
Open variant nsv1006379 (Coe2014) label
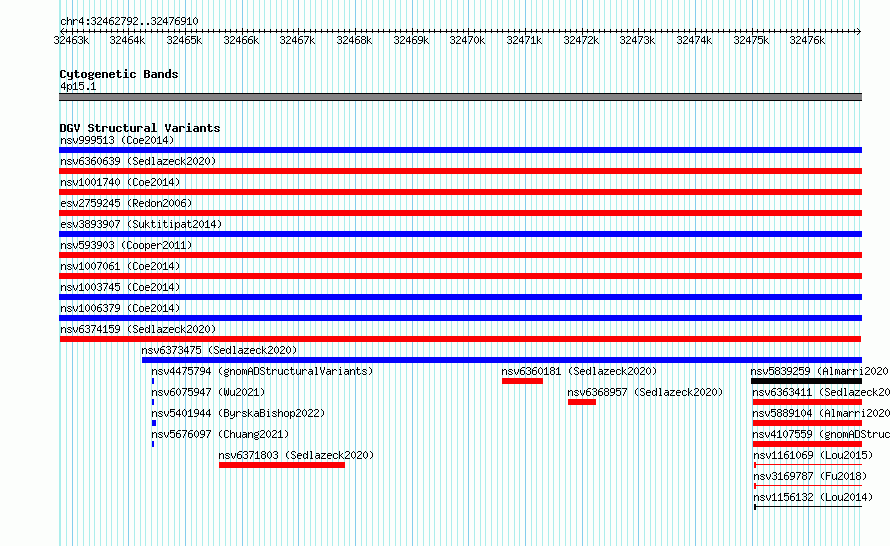pyautogui.click(x=120, y=308)
